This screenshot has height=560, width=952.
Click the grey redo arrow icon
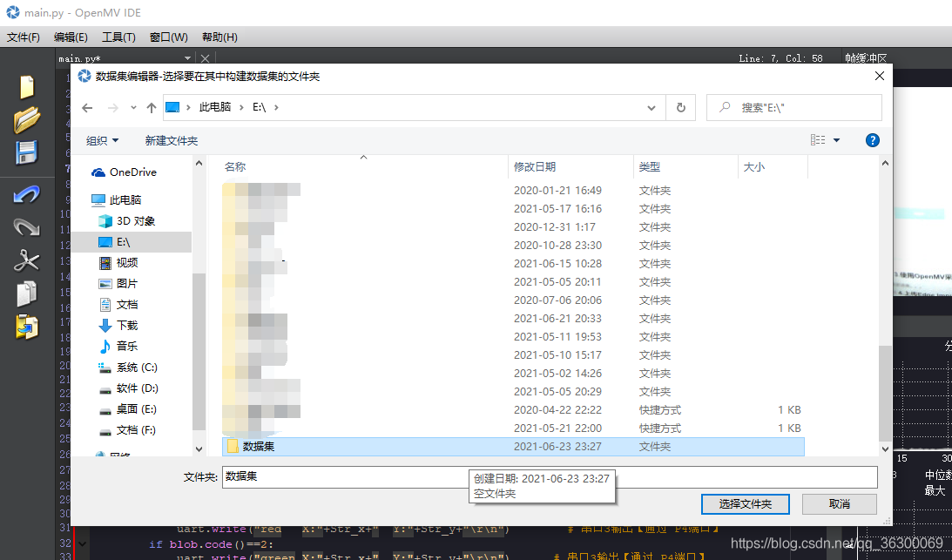(26, 227)
